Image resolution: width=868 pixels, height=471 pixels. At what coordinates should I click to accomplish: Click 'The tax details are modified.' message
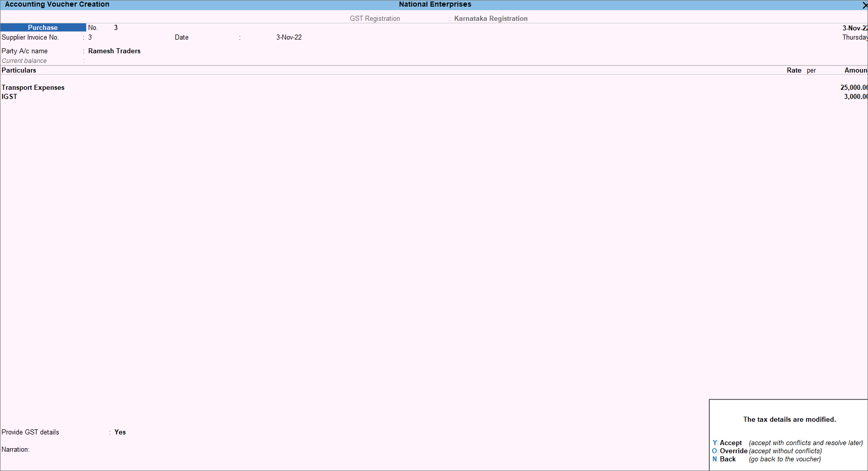coord(789,419)
